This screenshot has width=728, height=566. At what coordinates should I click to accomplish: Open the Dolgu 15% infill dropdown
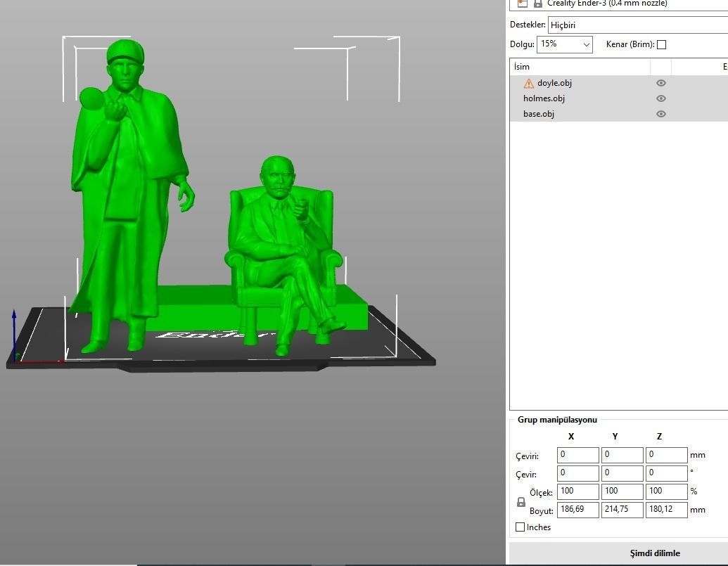565,44
